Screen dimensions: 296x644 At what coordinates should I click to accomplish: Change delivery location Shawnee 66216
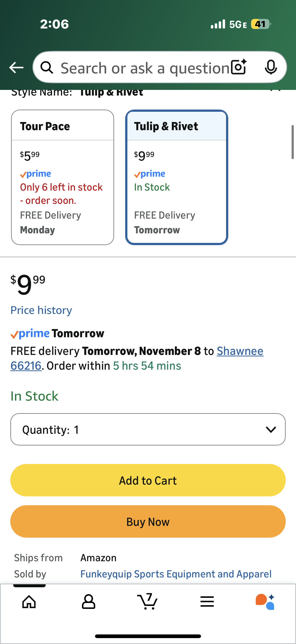click(x=240, y=351)
